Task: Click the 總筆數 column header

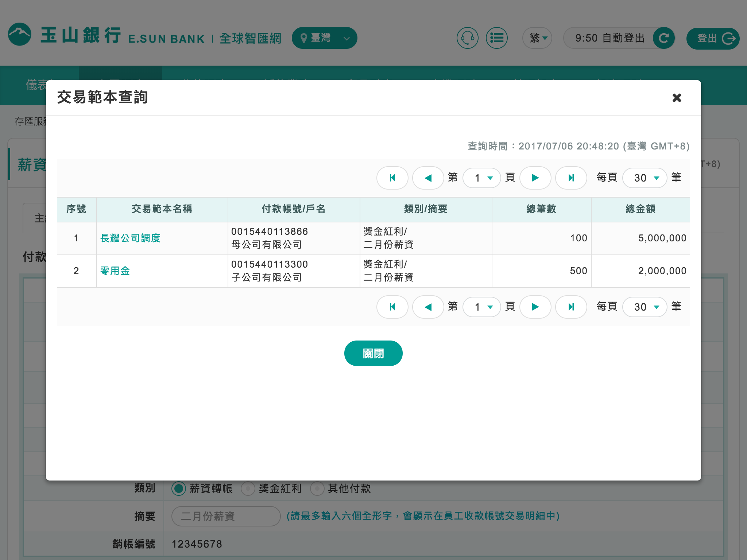Action: coord(541,209)
